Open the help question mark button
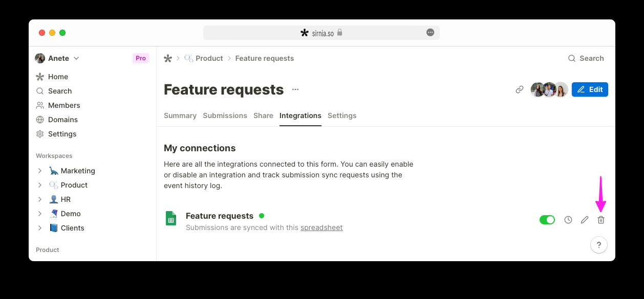Screen dimensions: 644x299 coord(599,245)
